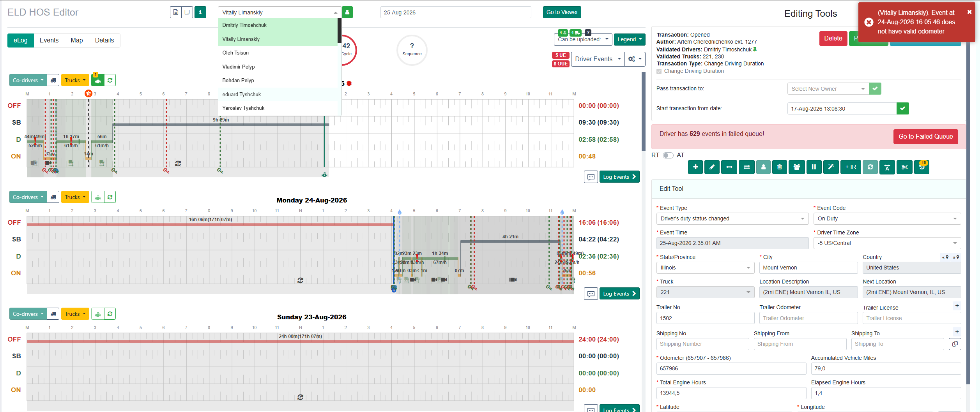Image resolution: width=980 pixels, height=412 pixels.
Task: Open the State/Province Illinois dropdown
Action: point(706,268)
